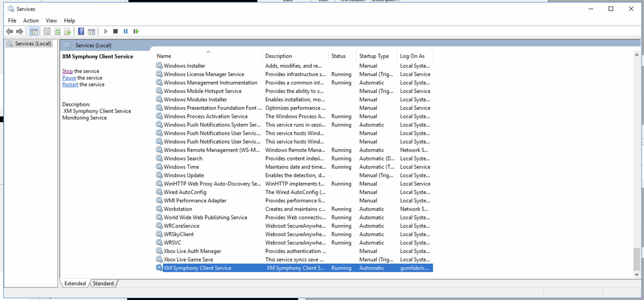Select Xbox Live Auth Manager row

coord(294,251)
